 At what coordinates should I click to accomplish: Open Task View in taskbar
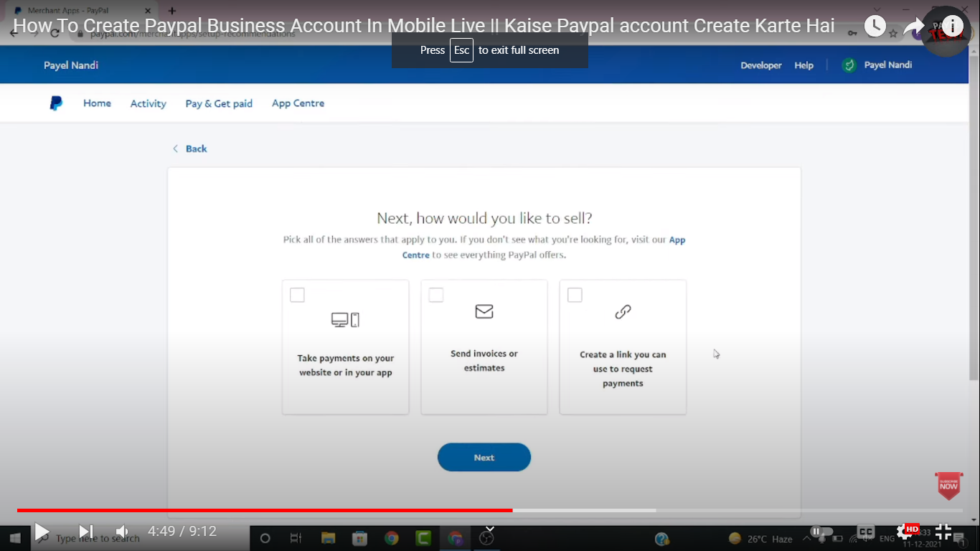pos(296,538)
